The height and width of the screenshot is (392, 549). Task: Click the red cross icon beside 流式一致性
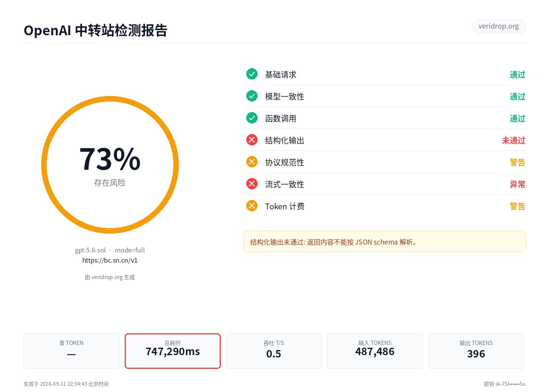click(x=252, y=184)
